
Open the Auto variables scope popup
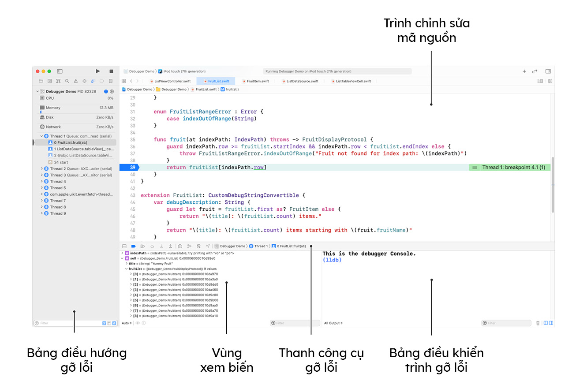tap(127, 323)
